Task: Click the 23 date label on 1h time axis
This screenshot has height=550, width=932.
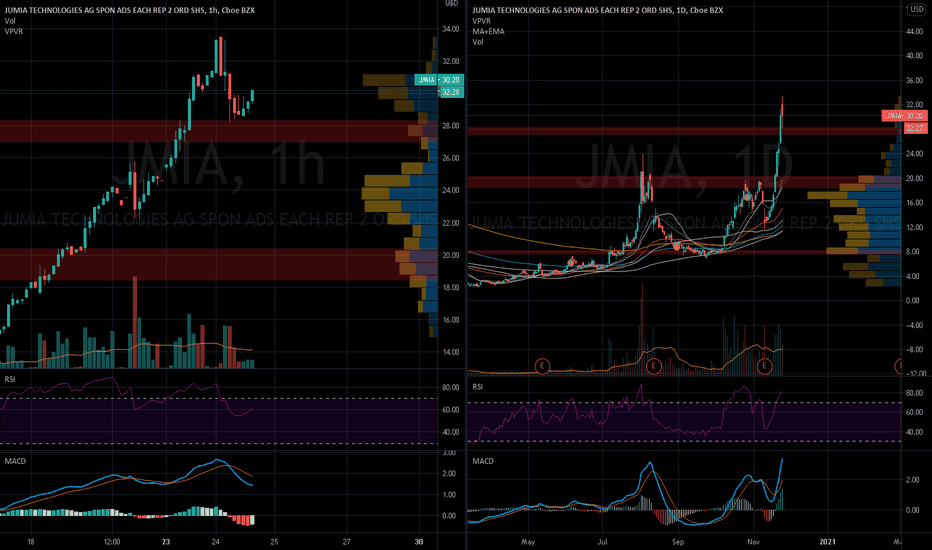Action: click(166, 542)
